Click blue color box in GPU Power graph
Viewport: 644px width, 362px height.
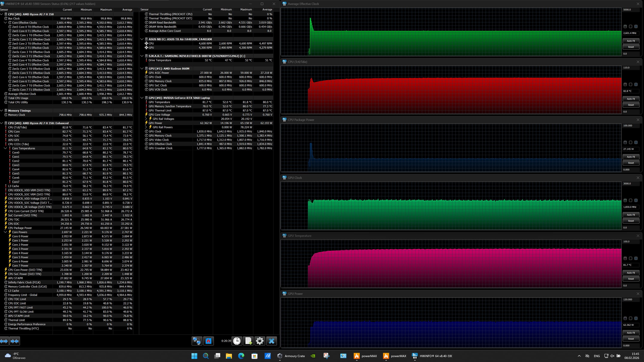636,318
